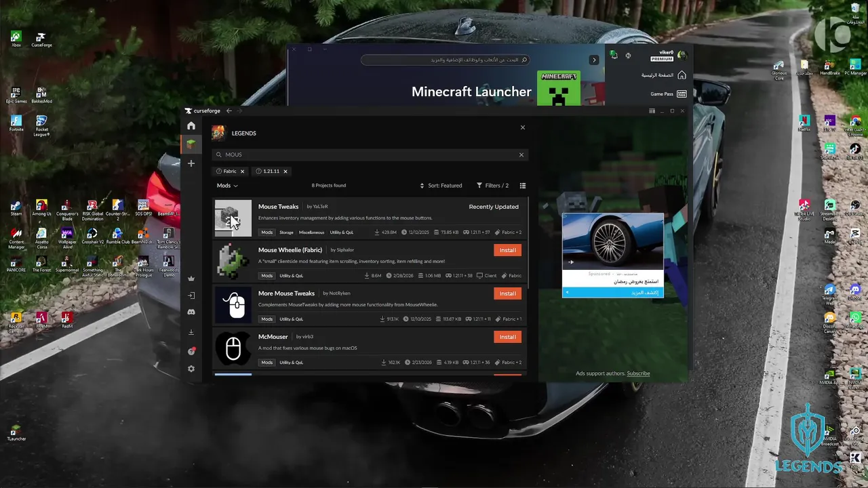The image size is (868, 488).
Task: Toggle the list view layout icon
Action: coord(523,186)
